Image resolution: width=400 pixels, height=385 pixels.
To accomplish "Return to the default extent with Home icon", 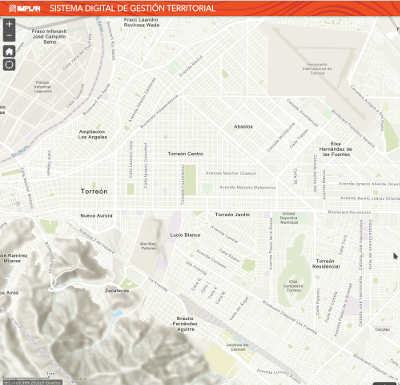I will 9,51.
